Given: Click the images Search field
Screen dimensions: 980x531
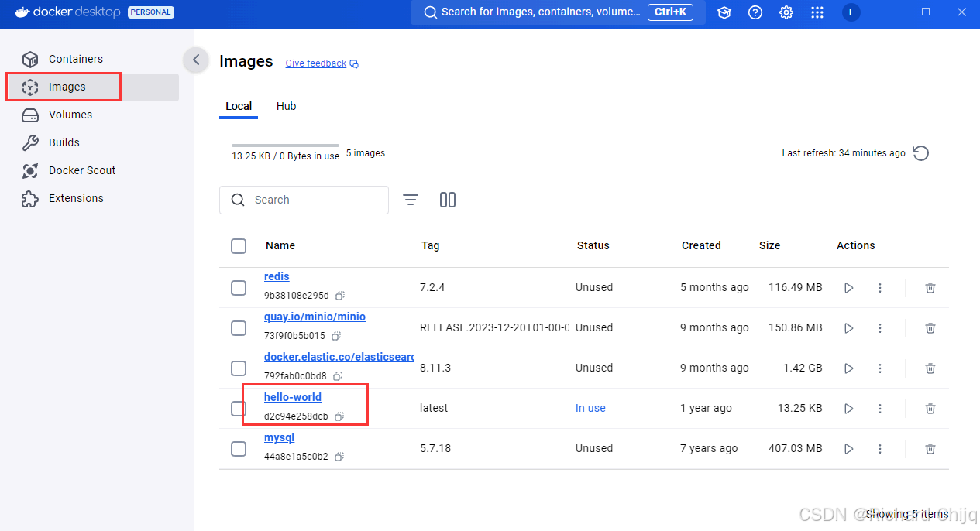Looking at the screenshot, I should (x=304, y=200).
